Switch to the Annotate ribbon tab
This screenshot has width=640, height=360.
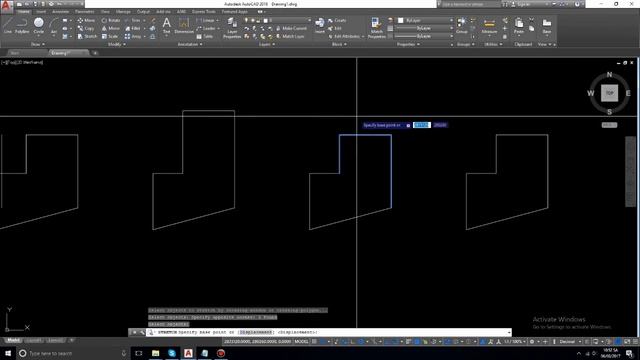pyautogui.click(x=60, y=12)
